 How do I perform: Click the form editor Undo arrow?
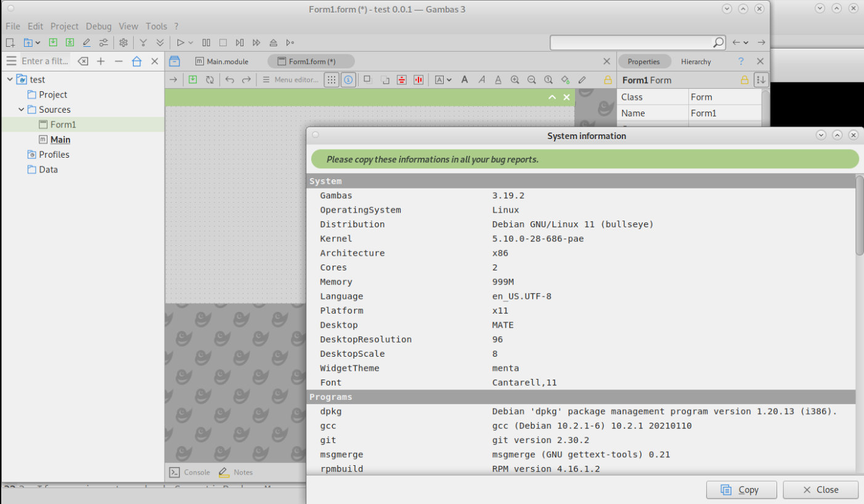point(229,79)
